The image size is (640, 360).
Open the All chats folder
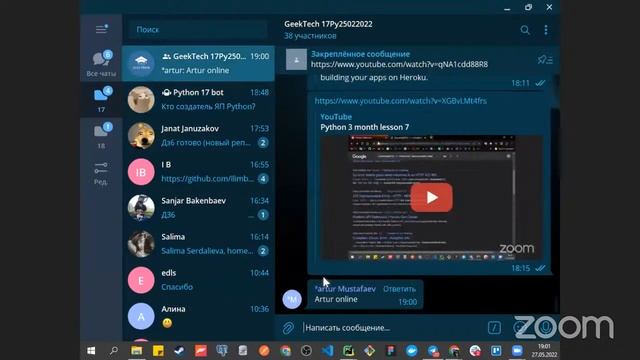pyautogui.click(x=101, y=63)
